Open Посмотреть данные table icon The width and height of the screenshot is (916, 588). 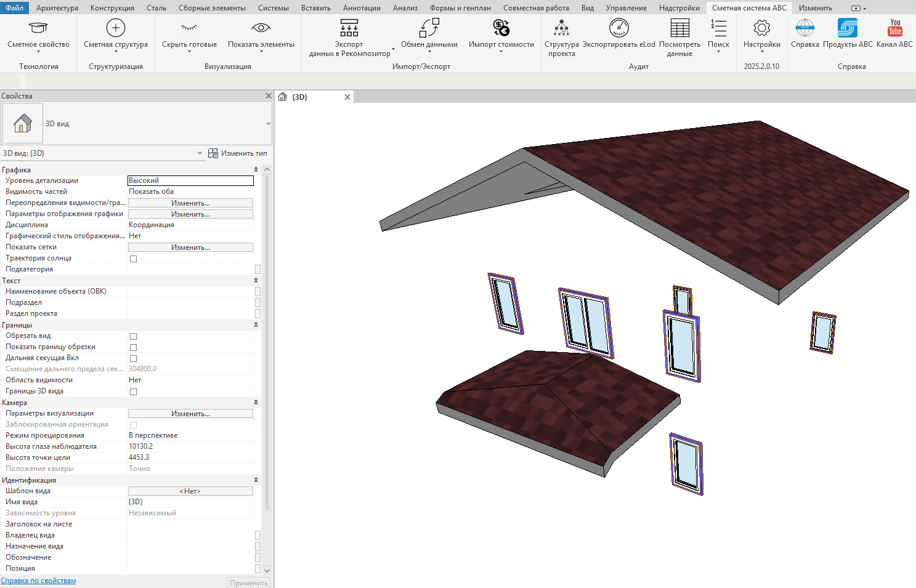pos(679,28)
